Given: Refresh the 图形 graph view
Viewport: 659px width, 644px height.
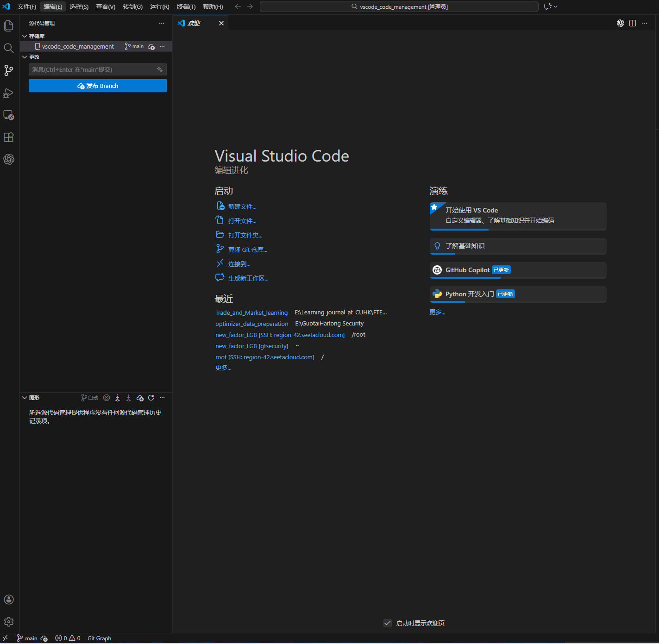Looking at the screenshot, I should coord(151,398).
